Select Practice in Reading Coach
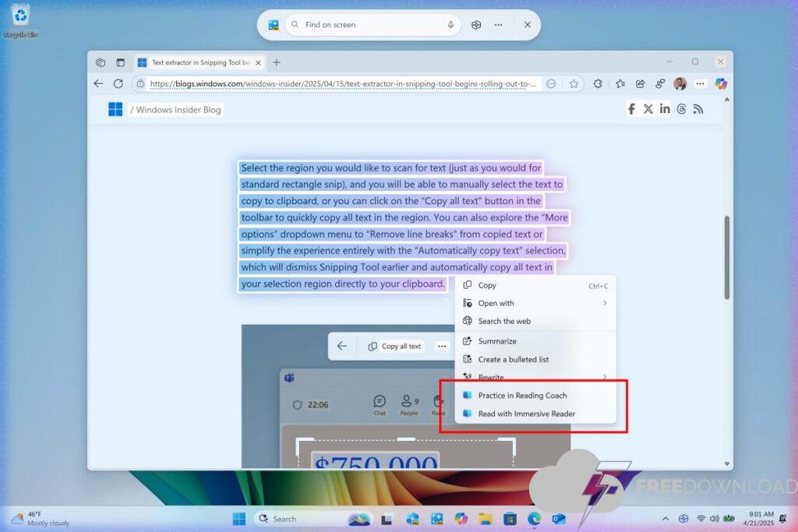Image resolution: width=798 pixels, height=532 pixels. point(522,396)
